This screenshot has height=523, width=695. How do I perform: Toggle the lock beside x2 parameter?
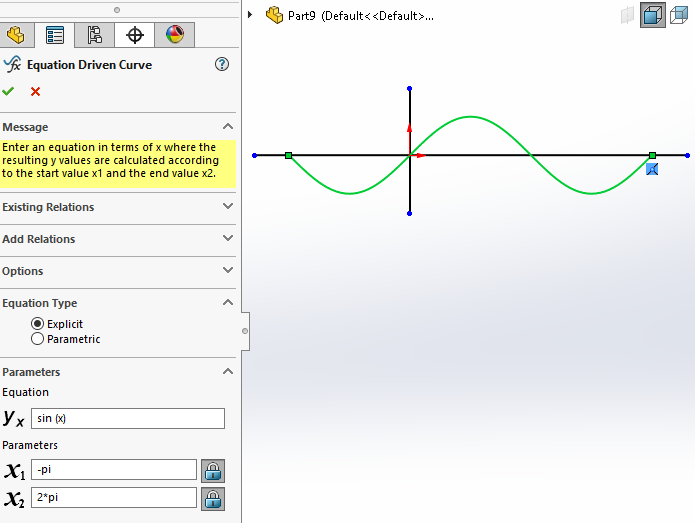[213, 498]
